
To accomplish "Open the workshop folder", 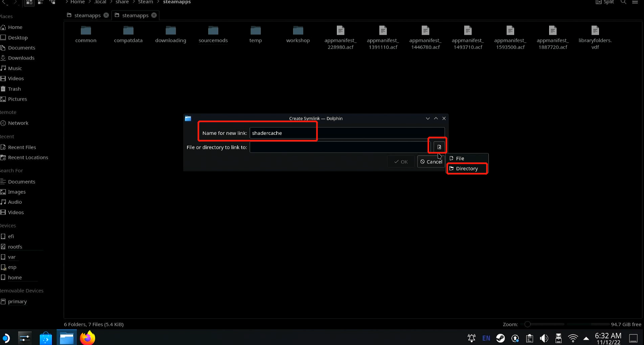I will 298,35.
